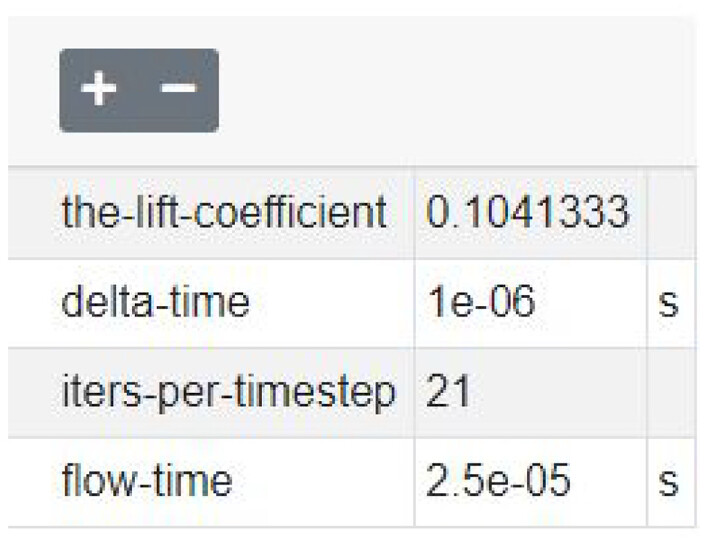Select the flow-time name cell
Viewport: 707px width, 543px height.
coord(146,482)
